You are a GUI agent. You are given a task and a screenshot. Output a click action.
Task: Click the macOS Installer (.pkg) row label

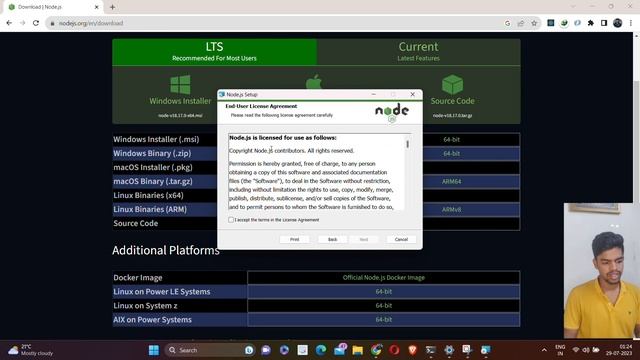pos(153,167)
